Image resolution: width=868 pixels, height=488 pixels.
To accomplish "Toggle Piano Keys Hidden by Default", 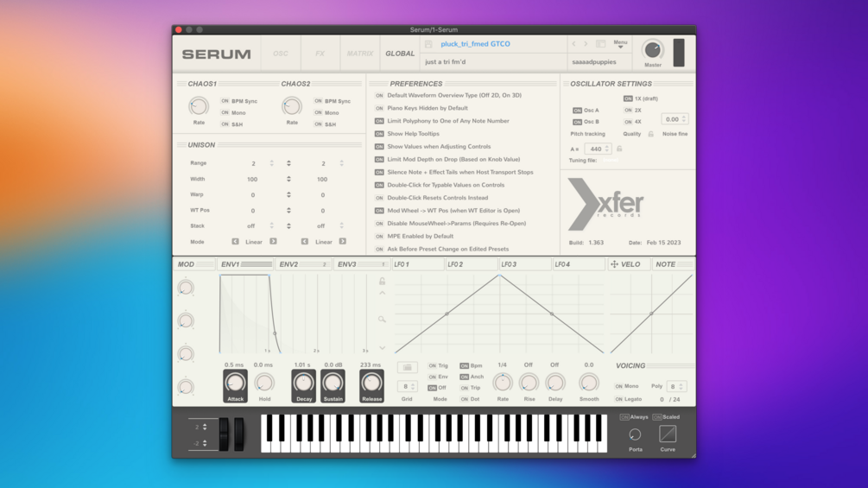I will click(379, 109).
